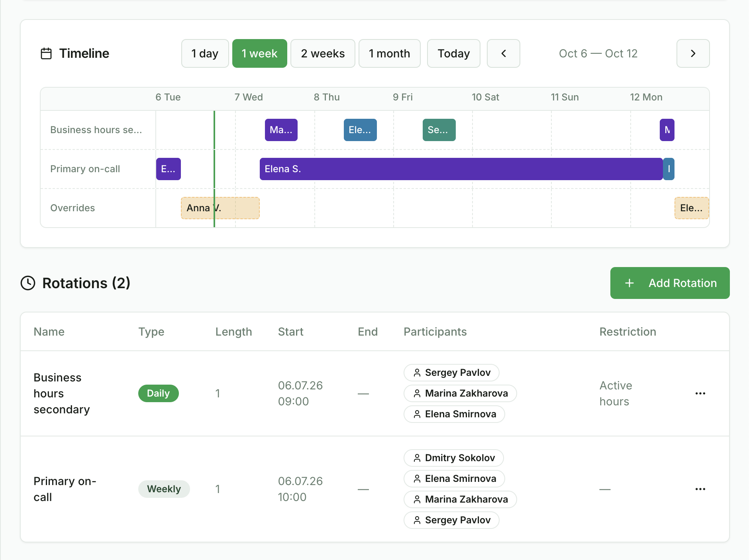Viewport: 749px width, 560px height.
Task: Click the Weekly type badge
Action: point(164,489)
